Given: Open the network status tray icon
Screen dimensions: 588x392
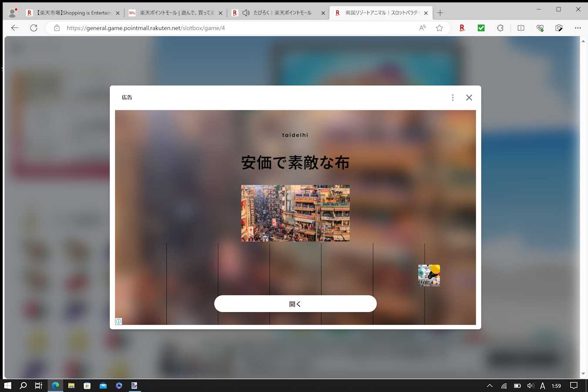Looking at the screenshot, I should [504, 385].
